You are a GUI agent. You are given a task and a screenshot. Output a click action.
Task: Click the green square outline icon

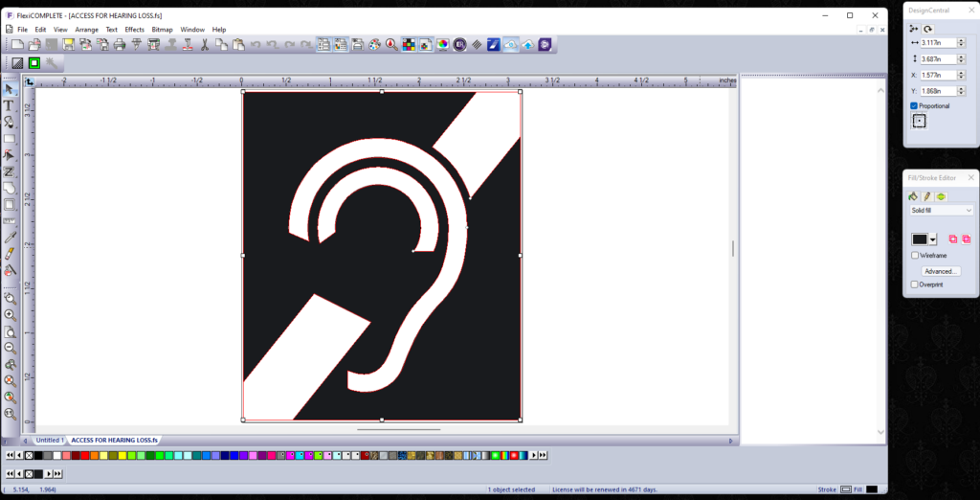coord(34,62)
